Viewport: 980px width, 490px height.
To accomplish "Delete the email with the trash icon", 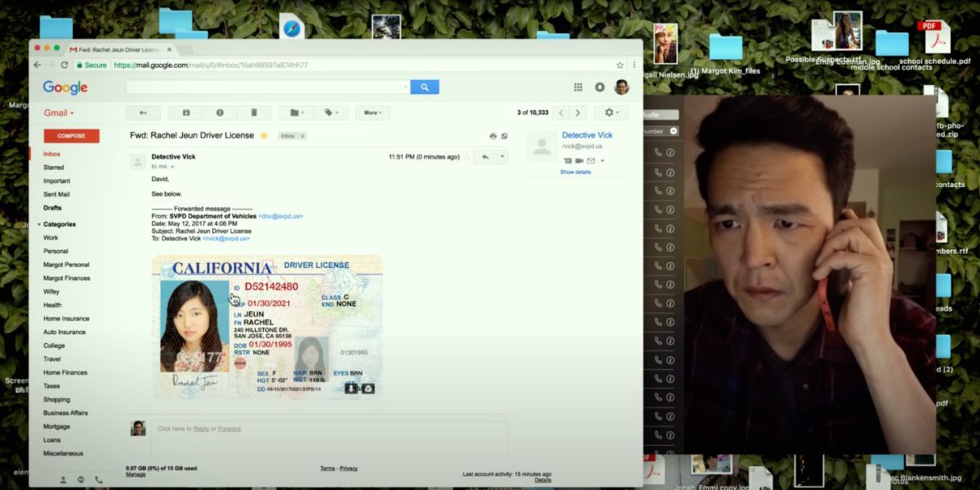I will [254, 113].
